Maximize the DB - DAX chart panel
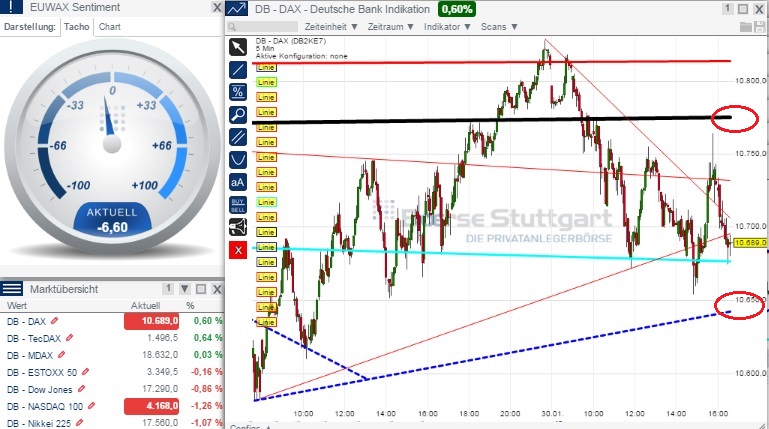The height and width of the screenshot is (429, 769). [x=743, y=9]
